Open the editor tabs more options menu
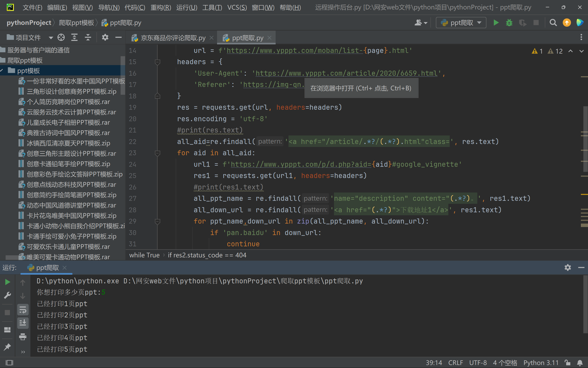 (x=581, y=37)
